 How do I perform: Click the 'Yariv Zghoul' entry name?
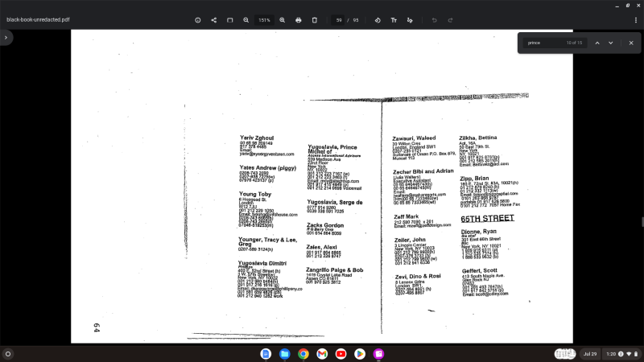(x=257, y=138)
